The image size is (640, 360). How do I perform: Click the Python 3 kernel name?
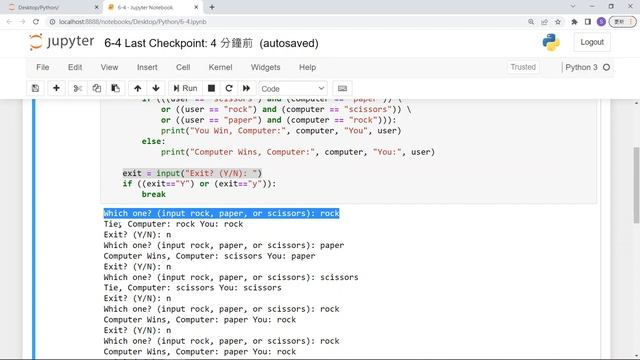click(581, 67)
